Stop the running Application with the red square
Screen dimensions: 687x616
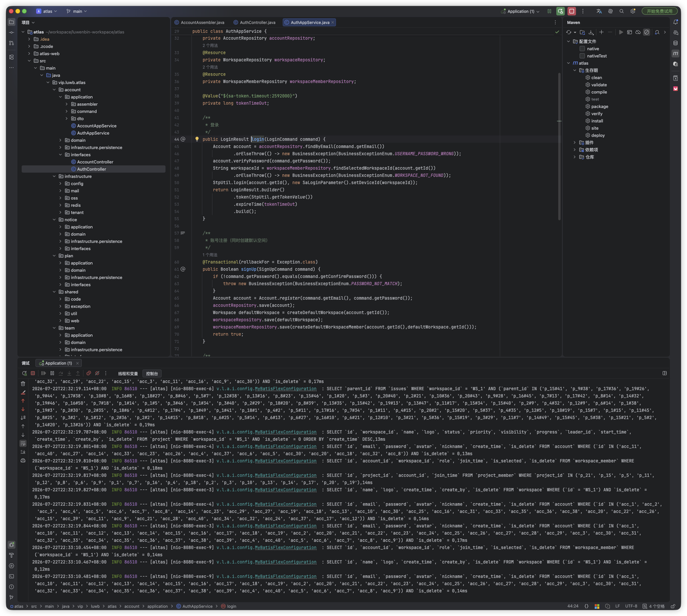coord(572,11)
